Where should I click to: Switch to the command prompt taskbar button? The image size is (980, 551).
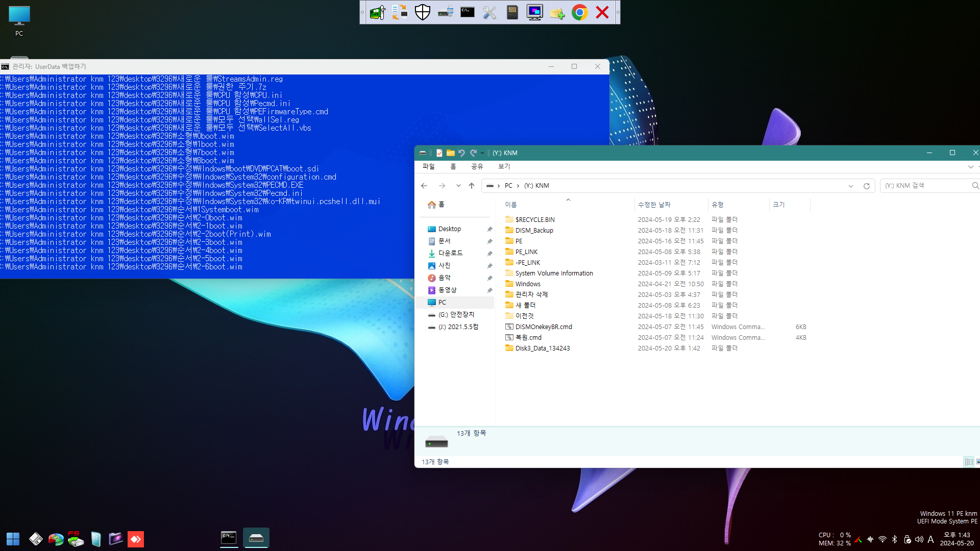point(229,538)
